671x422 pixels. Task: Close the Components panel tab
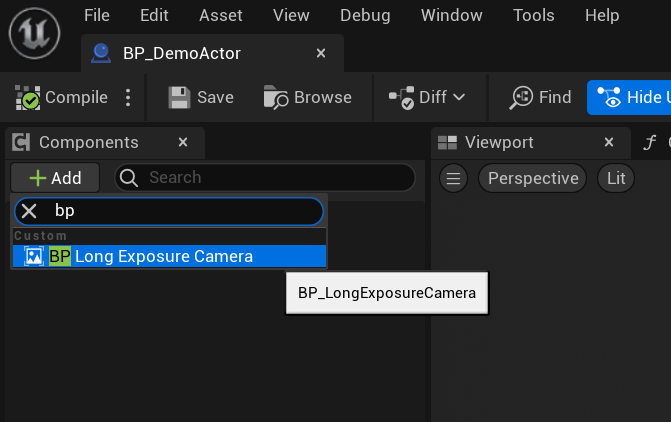pos(183,142)
